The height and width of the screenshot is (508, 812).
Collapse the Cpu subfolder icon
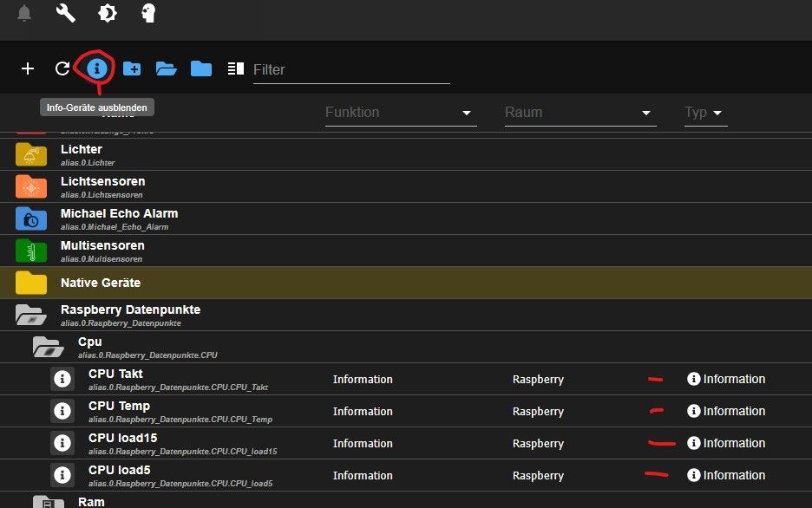[49, 347]
